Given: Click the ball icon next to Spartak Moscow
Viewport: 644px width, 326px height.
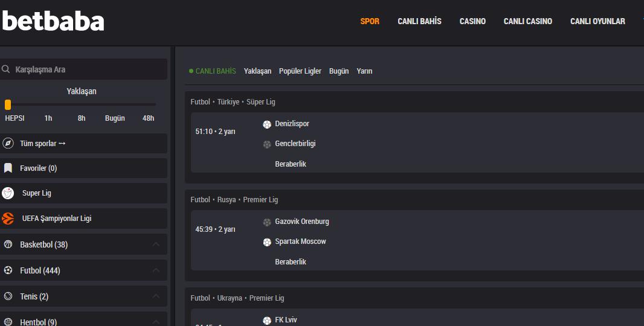Looking at the screenshot, I should 267,242.
